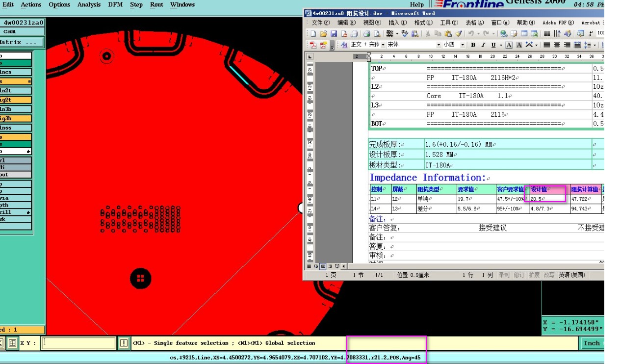620x364 pixels.
Task: Toggle the 改写 overwrite status indicator
Action: 549,275
